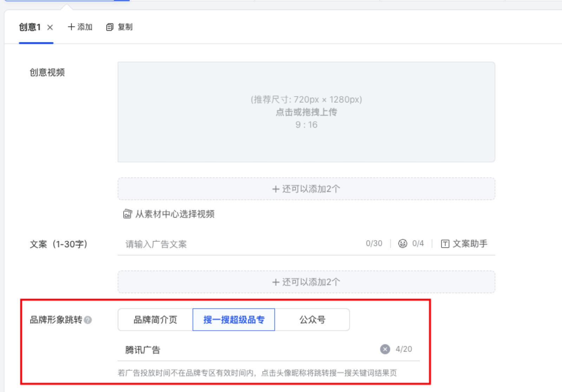Focus the 请输入广告文案 input field
Viewport: 562px width, 392px height.
click(239, 244)
